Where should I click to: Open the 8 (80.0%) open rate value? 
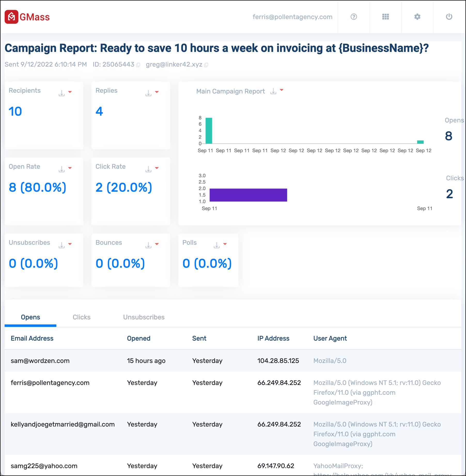pos(37,187)
